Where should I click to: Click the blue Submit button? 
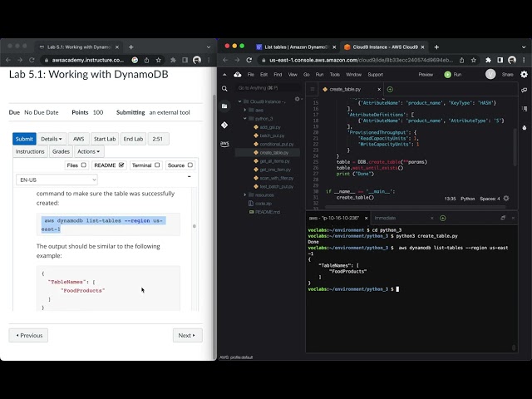(24, 139)
